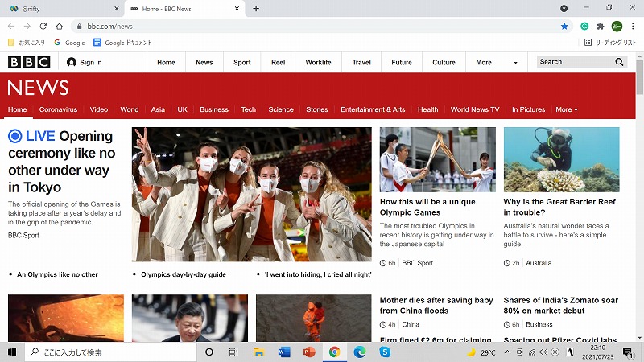Click the Google bookmark
Viewport: 644px width, 362px height.
[69, 43]
